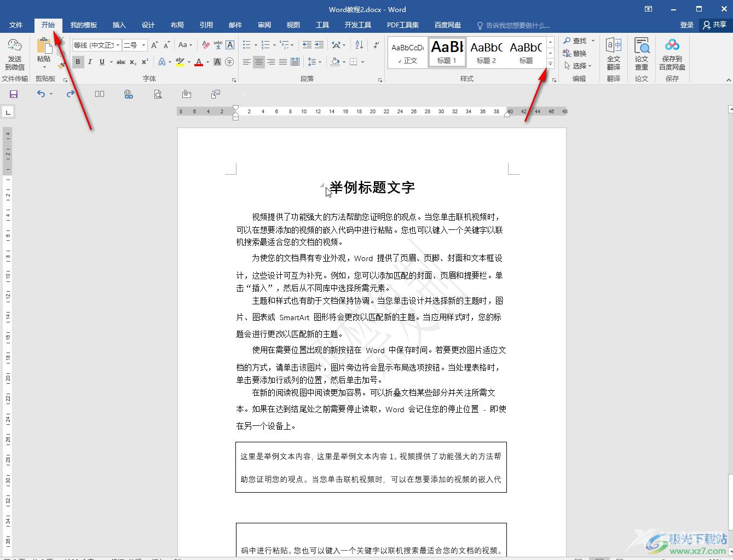Open the Paste options dropdown arrow
733x560 pixels.
point(44,67)
